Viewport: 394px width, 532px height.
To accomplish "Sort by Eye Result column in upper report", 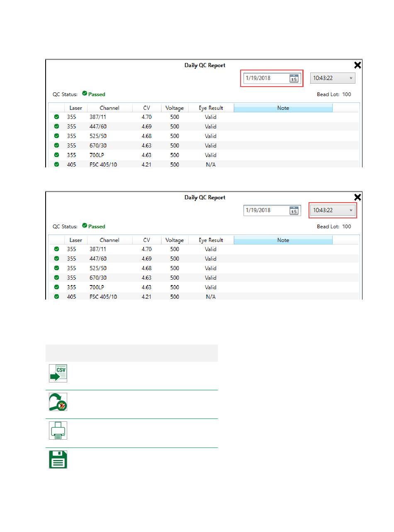I will click(211, 108).
